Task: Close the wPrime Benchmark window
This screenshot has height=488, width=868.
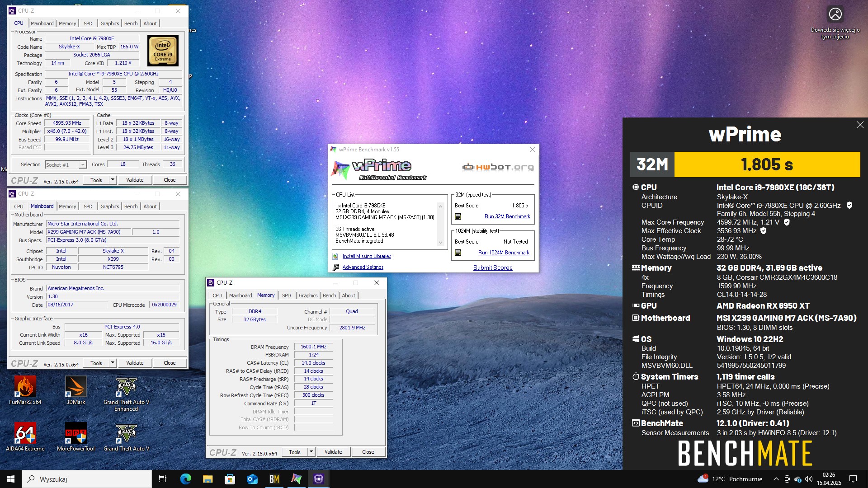Action: click(532, 150)
